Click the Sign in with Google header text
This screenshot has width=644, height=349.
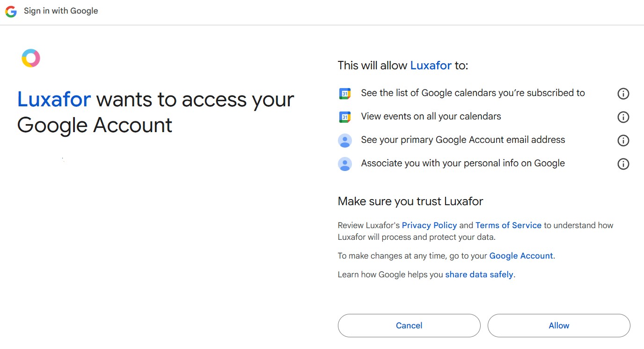61,11
